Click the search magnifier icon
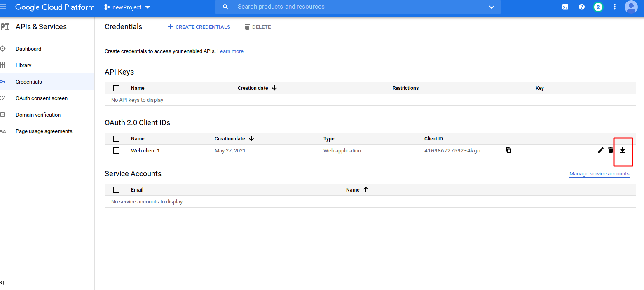The image size is (644, 290). (x=225, y=7)
